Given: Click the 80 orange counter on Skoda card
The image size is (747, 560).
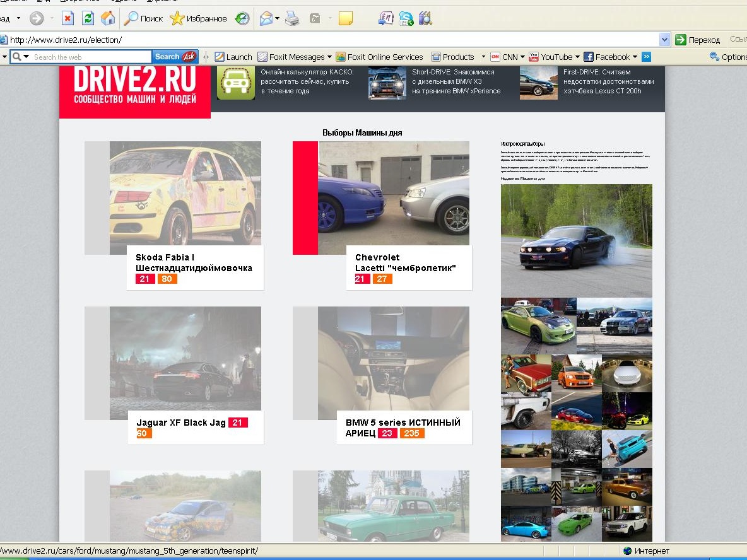Looking at the screenshot, I should (167, 279).
